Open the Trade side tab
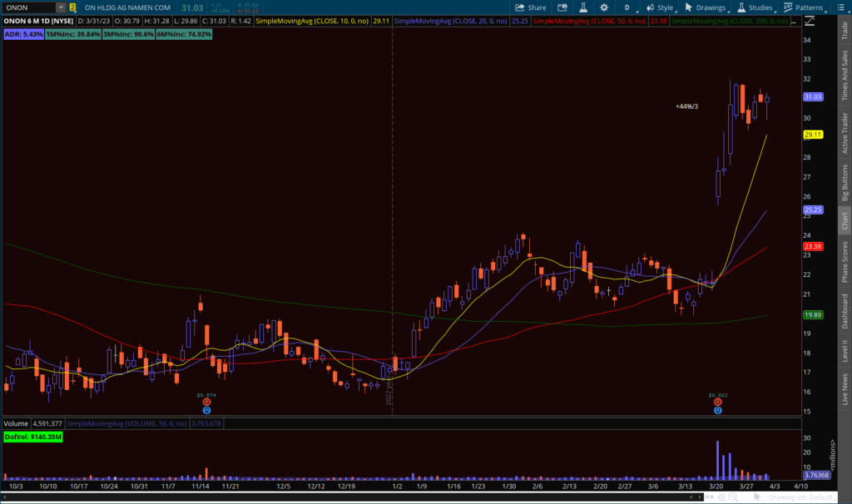The height and width of the screenshot is (504, 852). [x=845, y=31]
